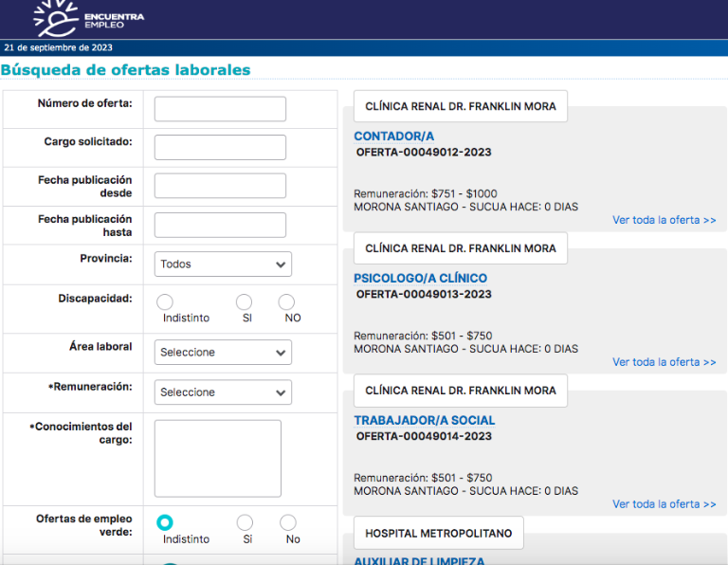Select Indistinto for Ofertas de empleo verde
Viewport: 728px width, 565px height.
165,522
